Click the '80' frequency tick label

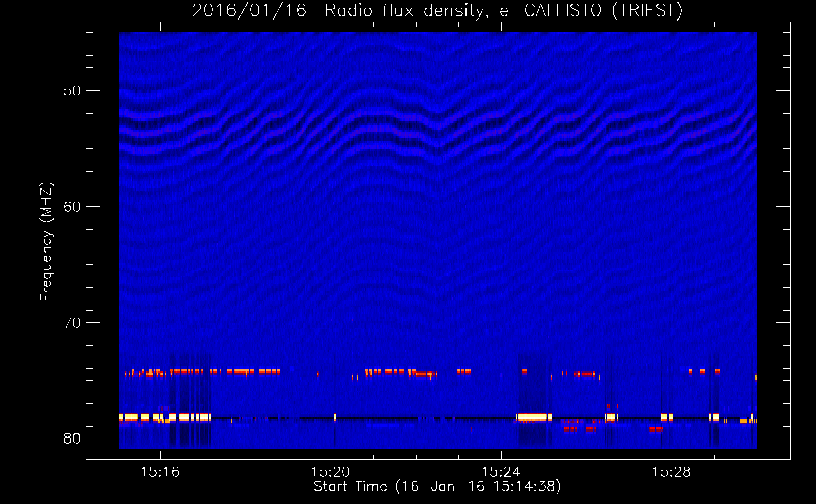point(72,438)
